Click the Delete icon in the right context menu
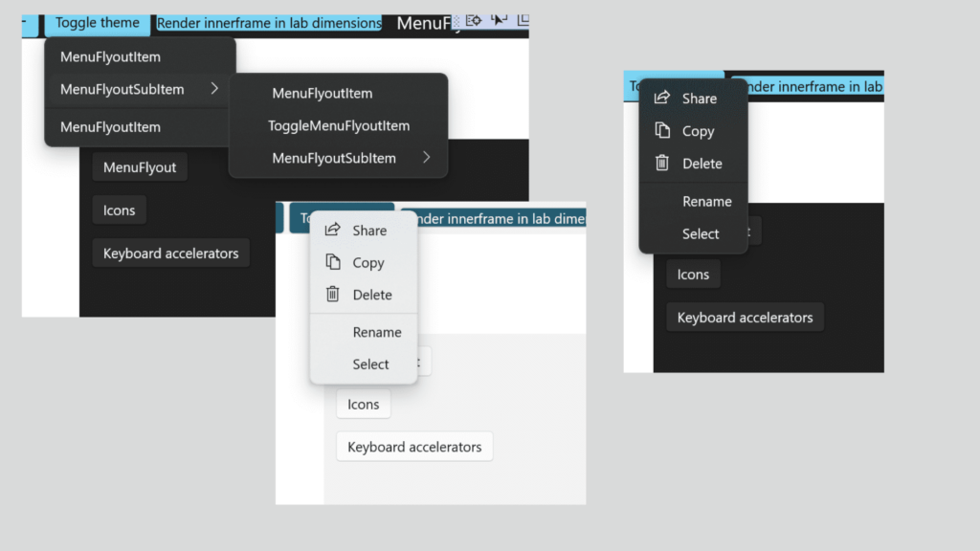This screenshot has height=551, width=980. [661, 163]
